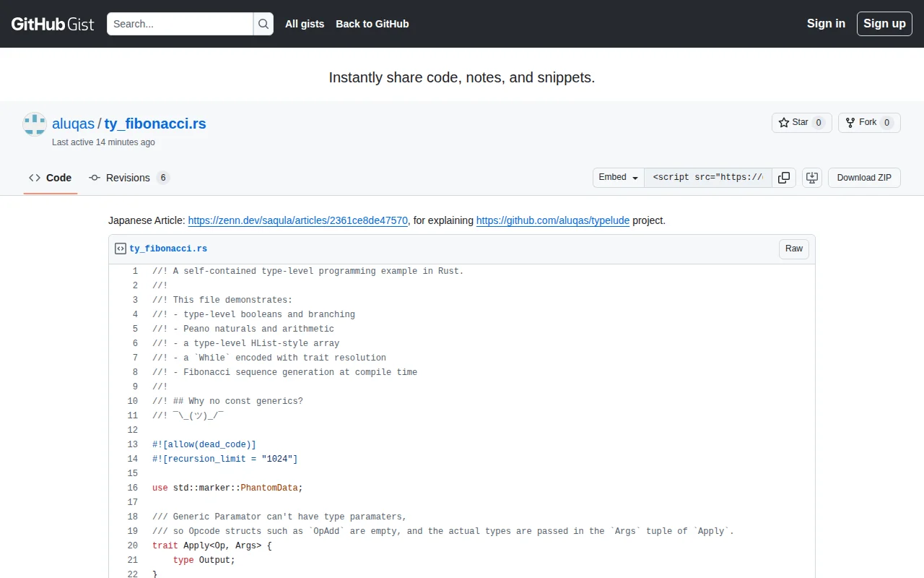Switch to the Code tab
The height and width of the screenshot is (578, 924).
coord(51,178)
